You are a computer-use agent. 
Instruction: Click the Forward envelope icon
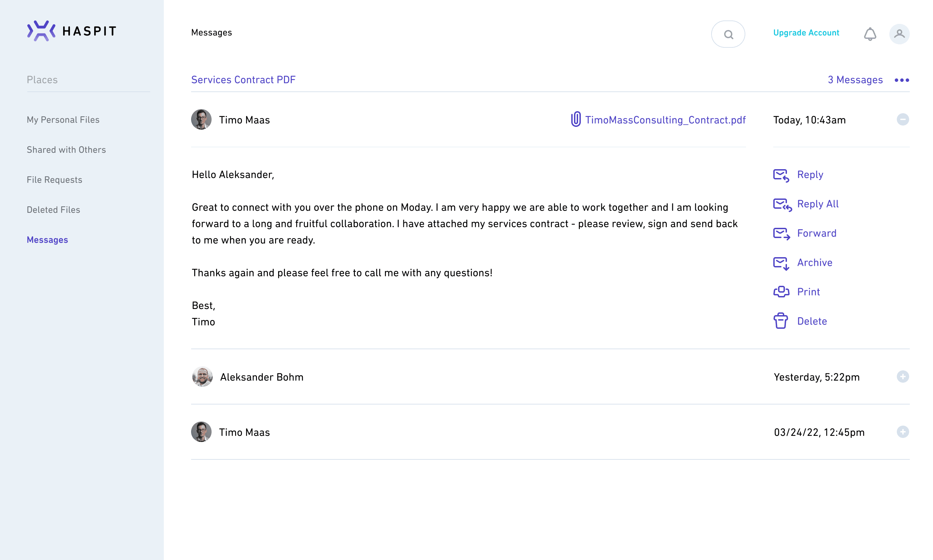(781, 234)
